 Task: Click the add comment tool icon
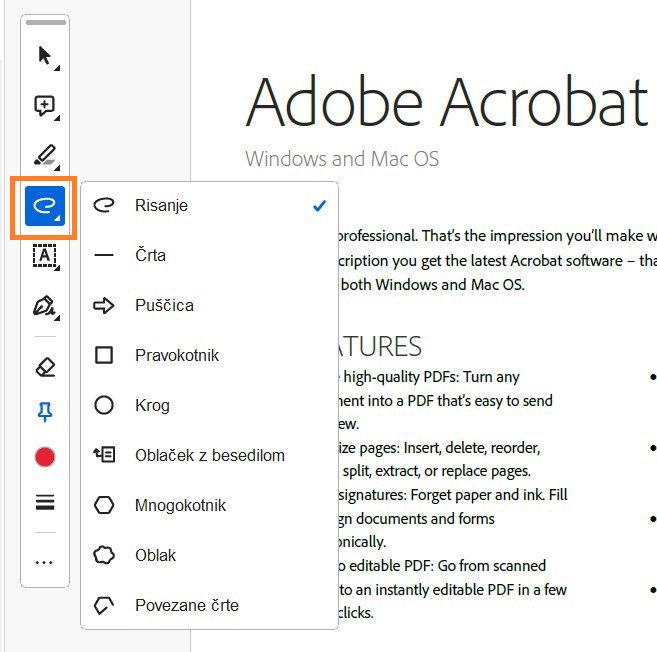(x=44, y=105)
